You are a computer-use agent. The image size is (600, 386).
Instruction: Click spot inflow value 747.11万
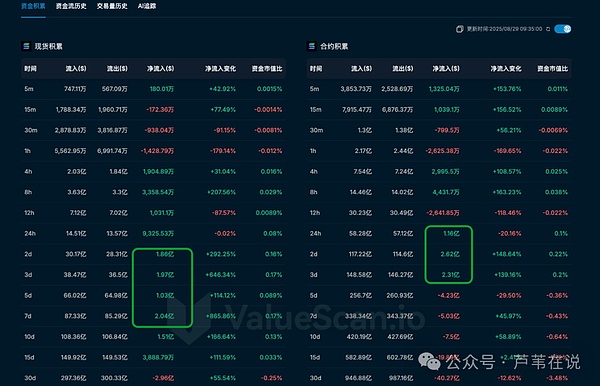(75, 89)
